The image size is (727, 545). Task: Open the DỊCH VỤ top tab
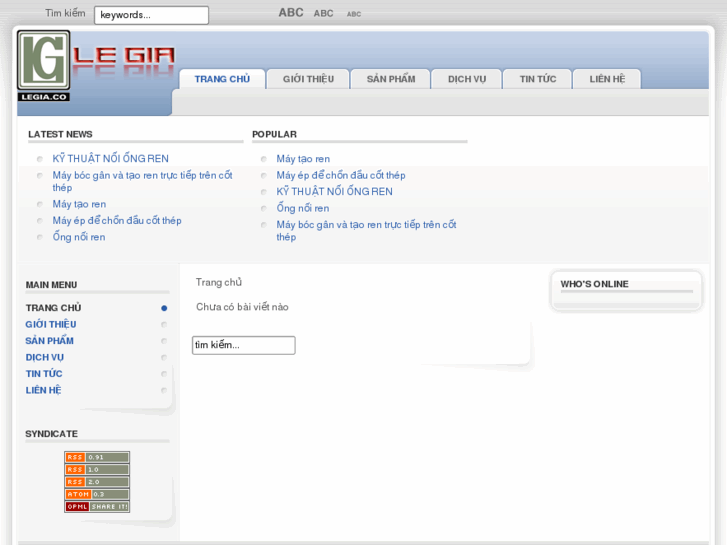pos(467,79)
